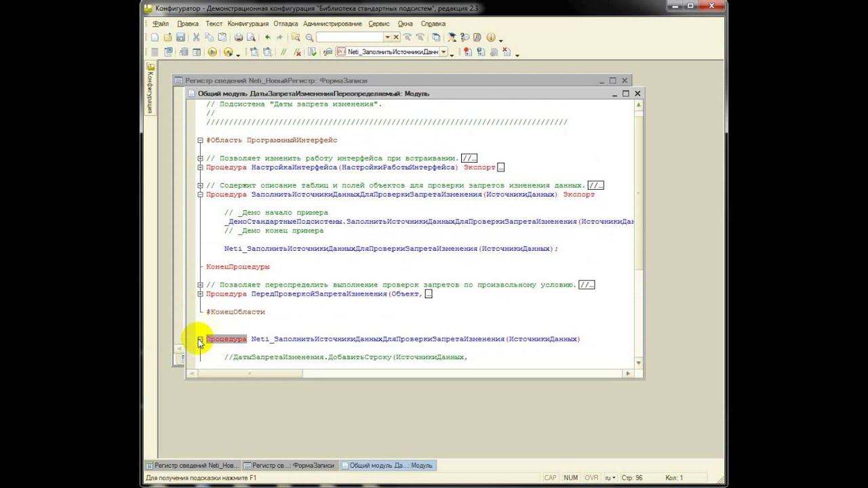Open the Отладка menu
The image size is (868, 488).
pos(285,24)
